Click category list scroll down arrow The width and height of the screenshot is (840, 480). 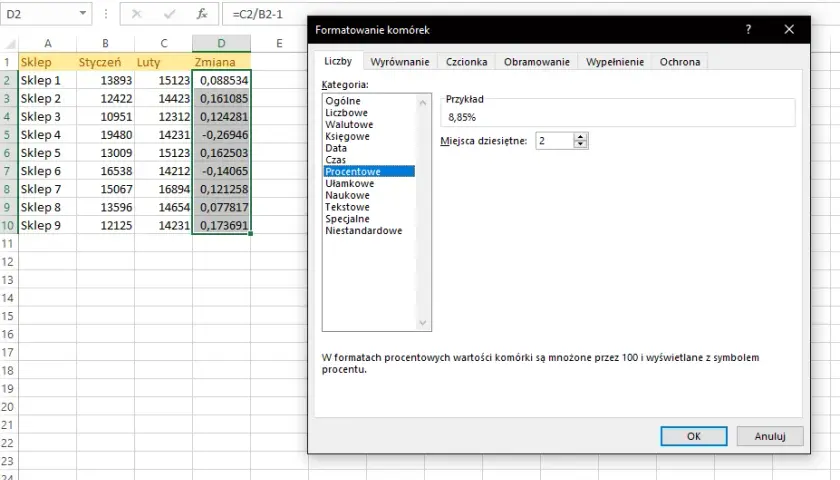tap(423, 322)
